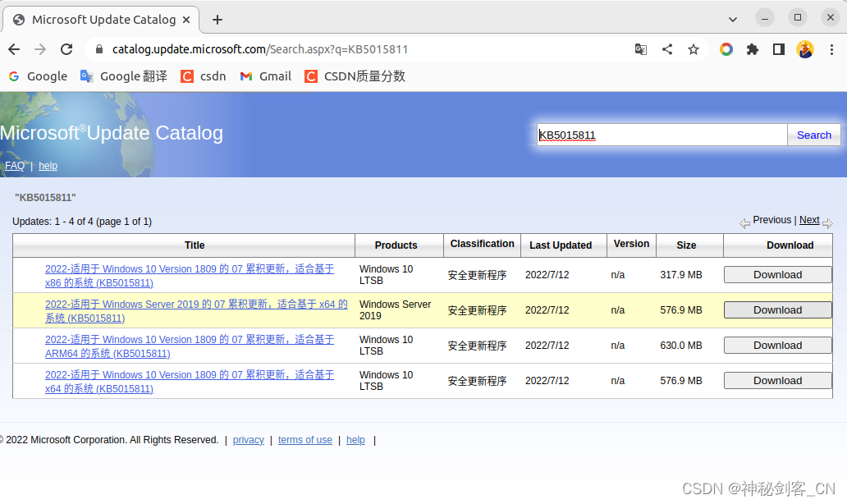847x504 pixels.
Task: Open the Google bookmark
Action: point(38,76)
